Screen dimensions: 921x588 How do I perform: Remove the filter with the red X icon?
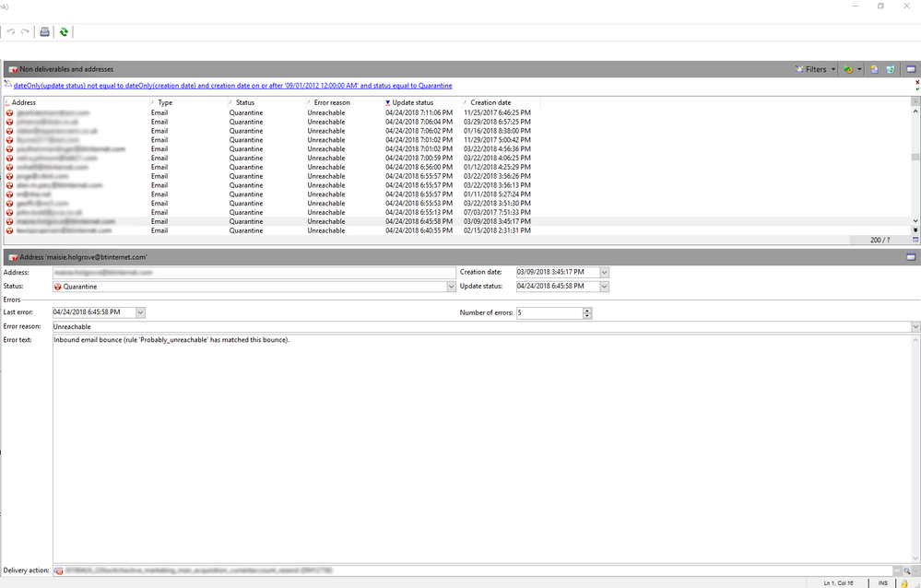coord(916,82)
